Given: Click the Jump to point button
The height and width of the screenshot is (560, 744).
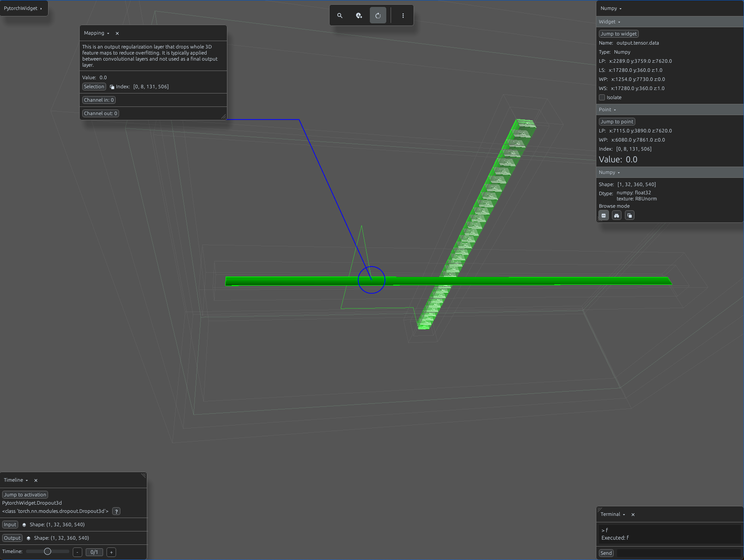Looking at the screenshot, I should (617, 122).
